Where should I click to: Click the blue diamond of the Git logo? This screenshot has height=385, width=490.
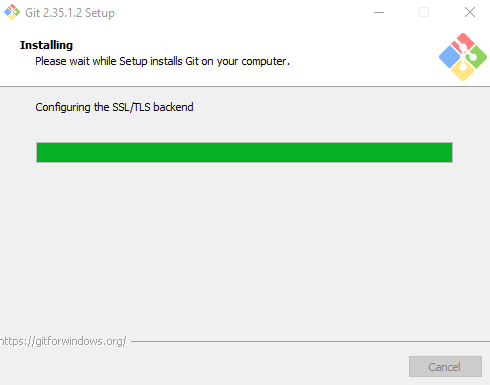click(x=450, y=57)
